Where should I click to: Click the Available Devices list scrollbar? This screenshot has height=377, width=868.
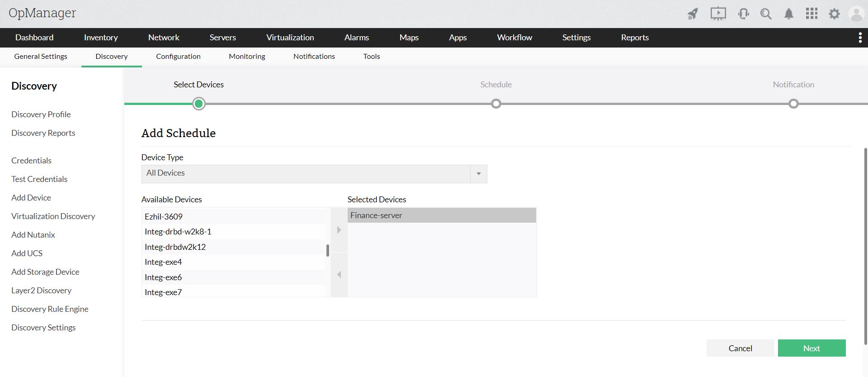point(328,250)
